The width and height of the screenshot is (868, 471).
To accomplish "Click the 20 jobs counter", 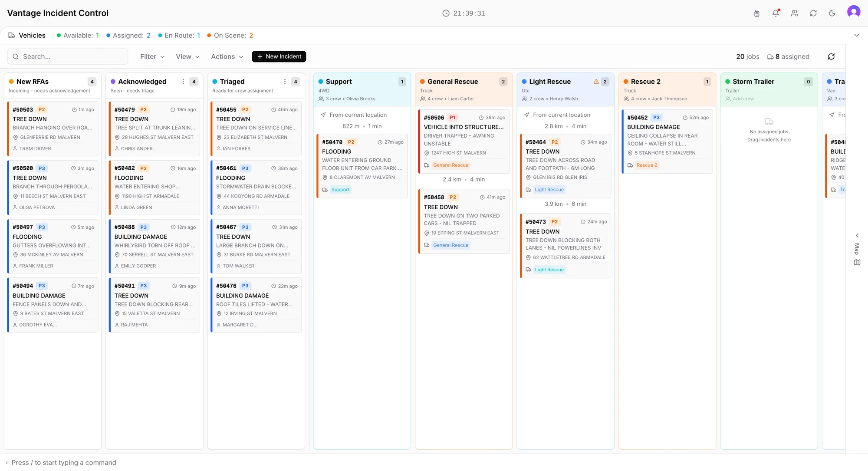I will point(748,56).
